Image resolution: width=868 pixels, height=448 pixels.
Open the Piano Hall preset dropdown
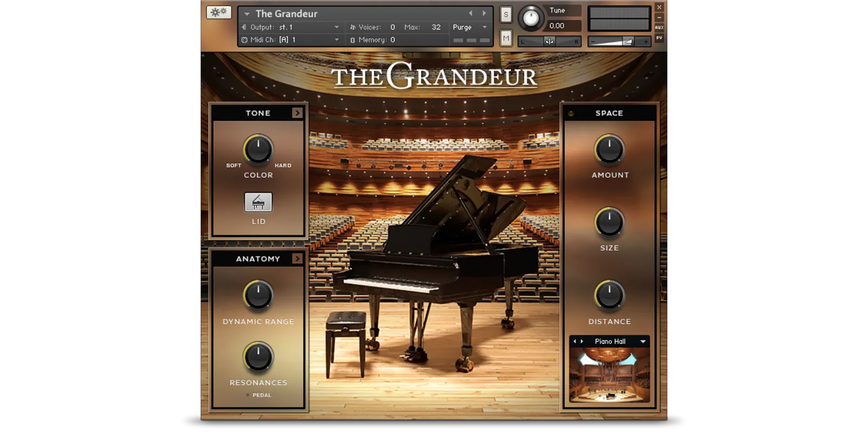coord(643,342)
